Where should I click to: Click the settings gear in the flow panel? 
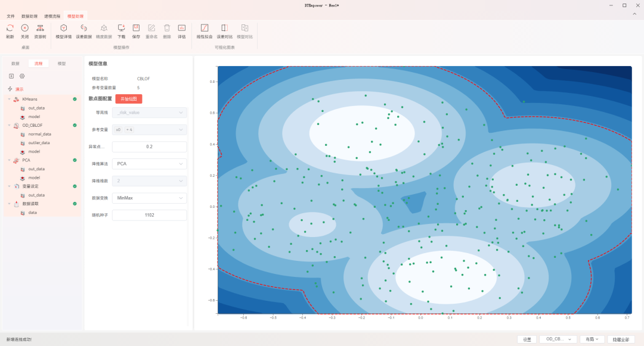click(x=22, y=76)
